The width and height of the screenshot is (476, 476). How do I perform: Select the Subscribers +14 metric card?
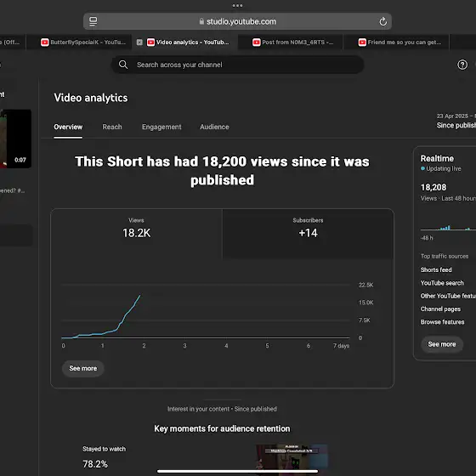point(308,234)
